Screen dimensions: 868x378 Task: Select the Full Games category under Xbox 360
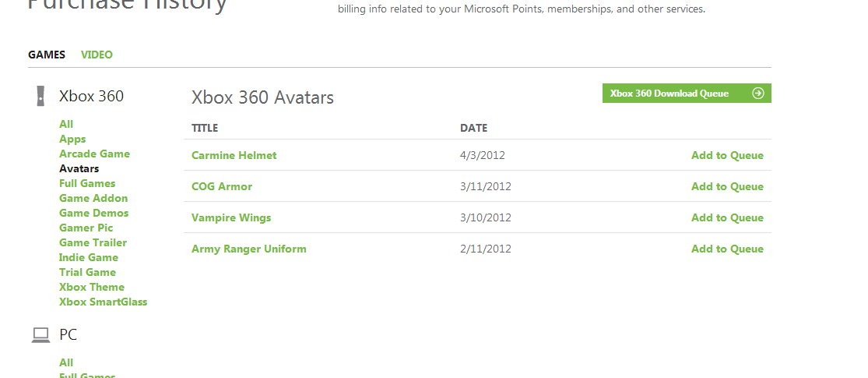pyautogui.click(x=87, y=183)
